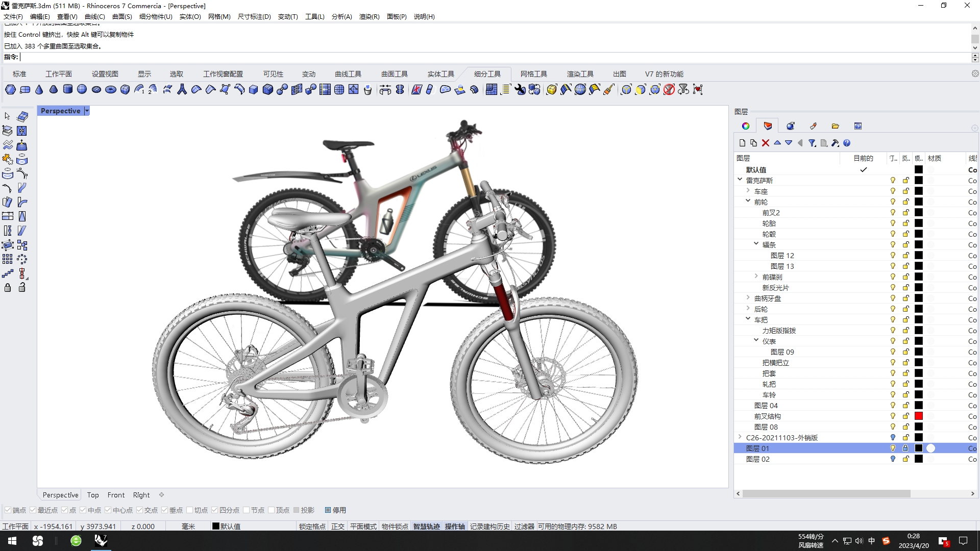Open the Perspective viewport title dropdown arrow

pyautogui.click(x=87, y=111)
